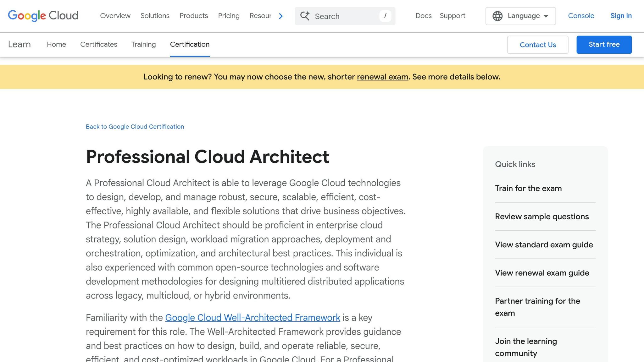Expand the top nav with right chevron

pos(281,16)
